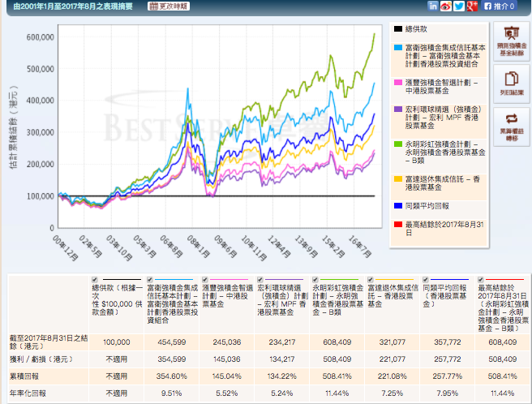Click profit value 221,077
Screen dimensions: 532x404
[393, 359]
